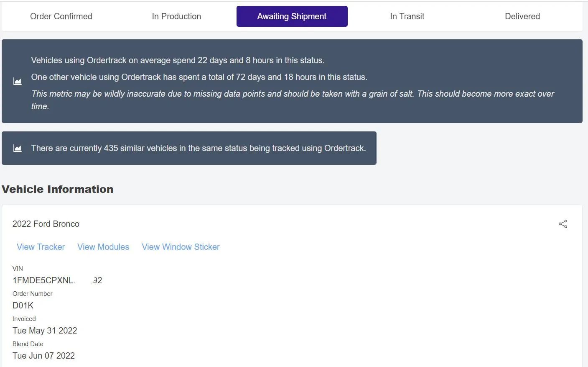Click the chart icon beside average status time
The width and height of the screenshot is (588, 367).
click(18, 81)
